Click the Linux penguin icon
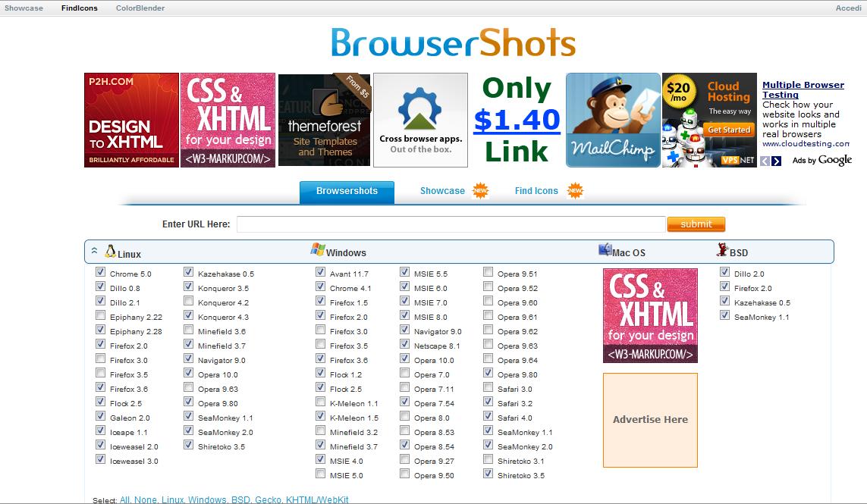The image size is (867, 504). click(111, 252)
